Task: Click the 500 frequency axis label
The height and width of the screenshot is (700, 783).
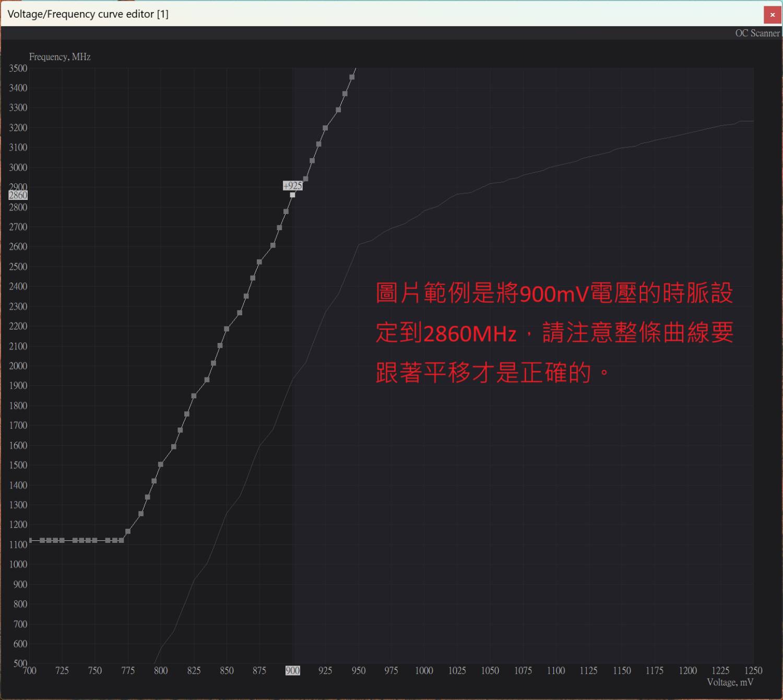Action: point(20,663)
